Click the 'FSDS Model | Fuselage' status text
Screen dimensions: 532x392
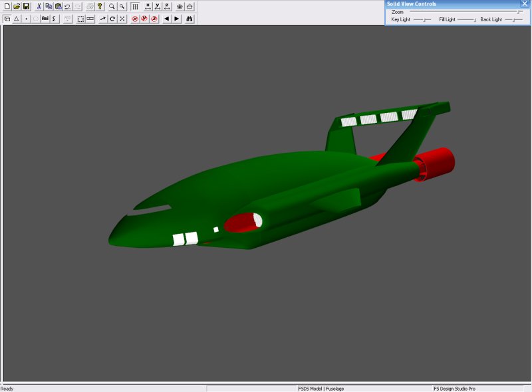(x=321, y=389)
